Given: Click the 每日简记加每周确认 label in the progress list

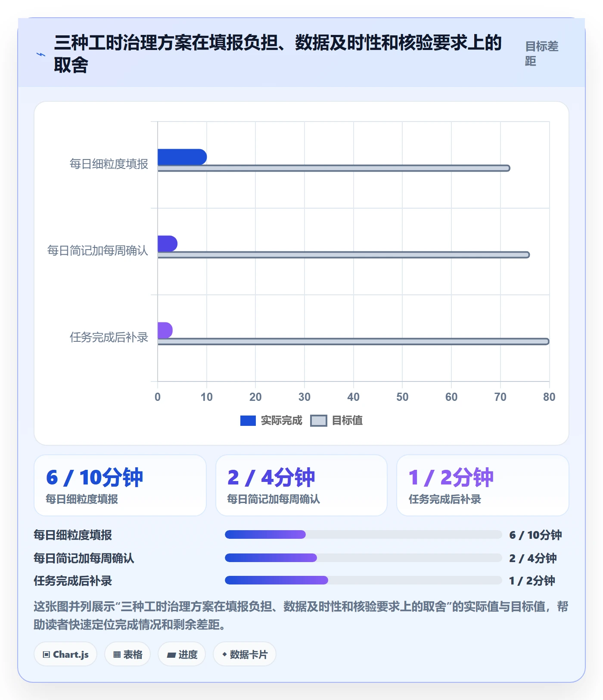Looking at the screenshot, I should [84, 558].
